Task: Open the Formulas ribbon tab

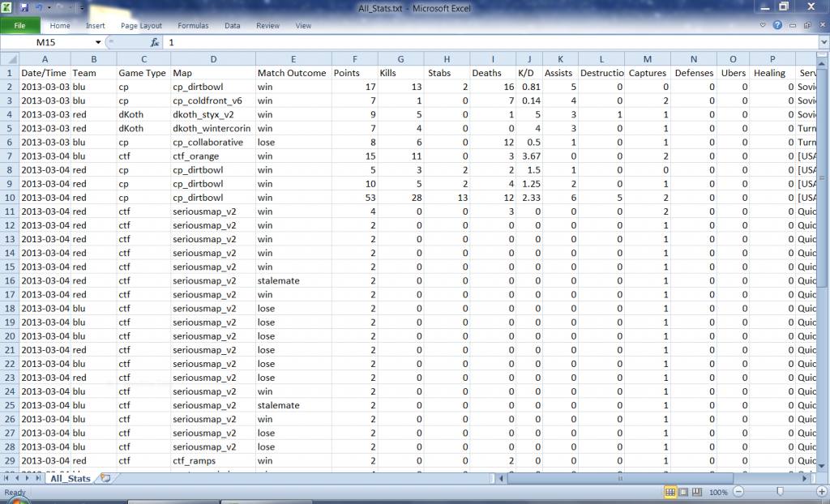Action: pyautogui.click(x=193, y=25)
